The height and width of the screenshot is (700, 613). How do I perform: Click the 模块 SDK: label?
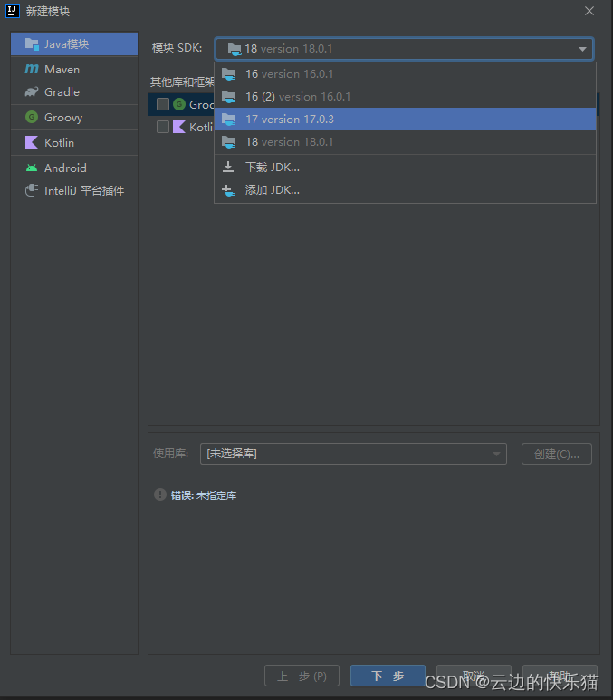[x=177, y=48]
